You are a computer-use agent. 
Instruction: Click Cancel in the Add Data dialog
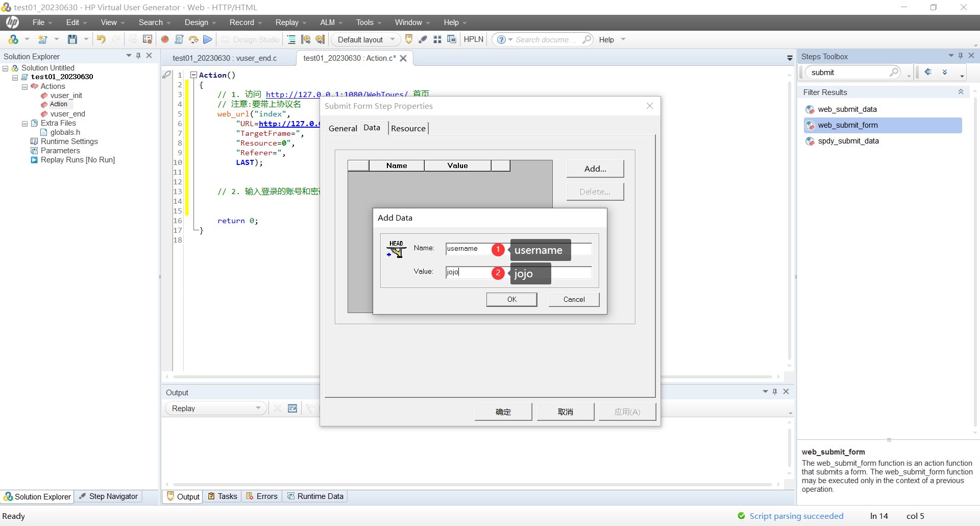[x=574, y=299]
